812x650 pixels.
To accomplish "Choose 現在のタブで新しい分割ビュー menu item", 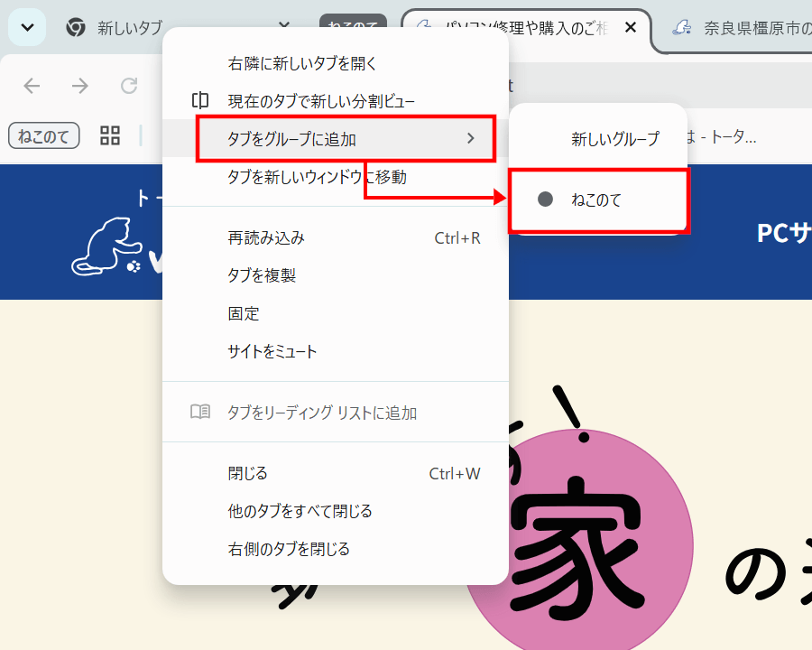I will 336,101.
